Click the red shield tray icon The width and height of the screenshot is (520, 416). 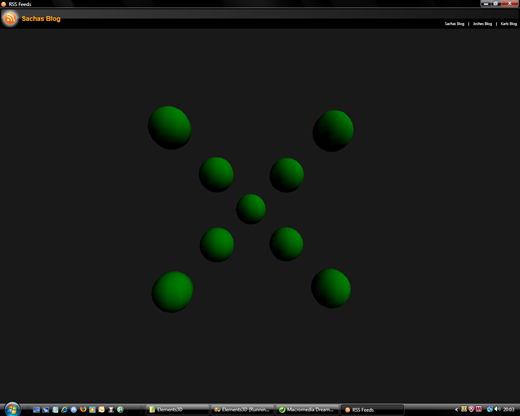[x=471, y=409]
